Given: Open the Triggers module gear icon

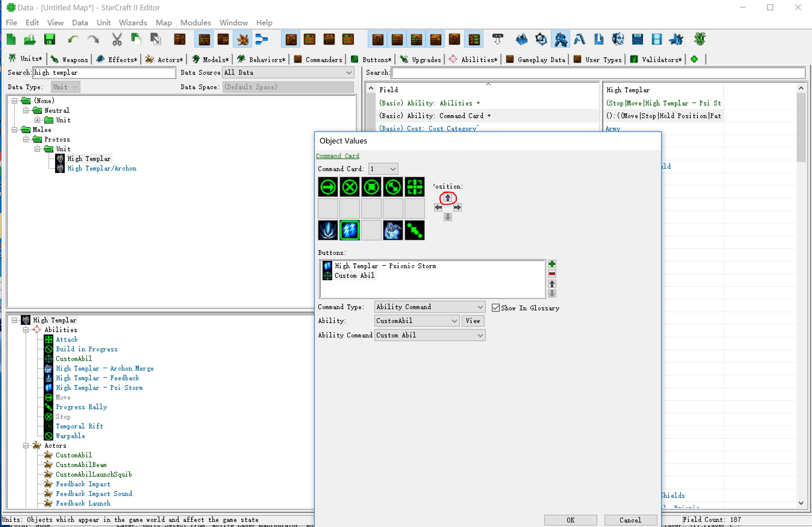Looking at the screenshot, I should pos(541,39).
